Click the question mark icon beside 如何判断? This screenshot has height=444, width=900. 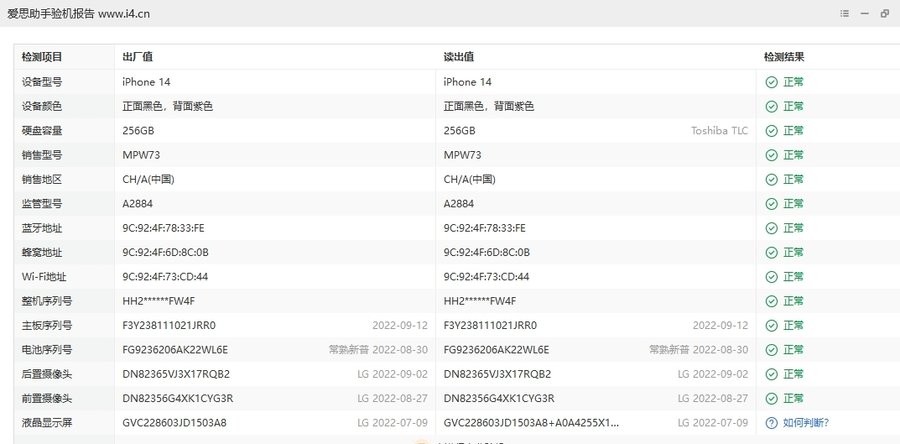(771, 423)
